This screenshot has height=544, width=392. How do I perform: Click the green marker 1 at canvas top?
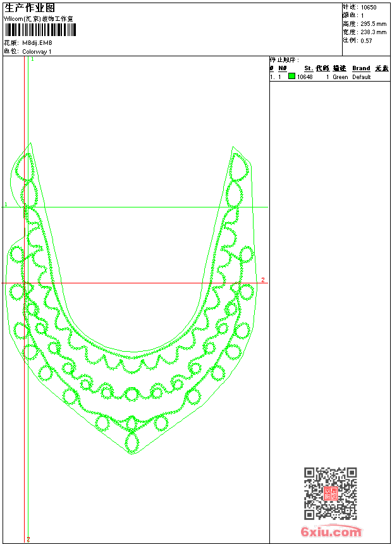[32, 59]
